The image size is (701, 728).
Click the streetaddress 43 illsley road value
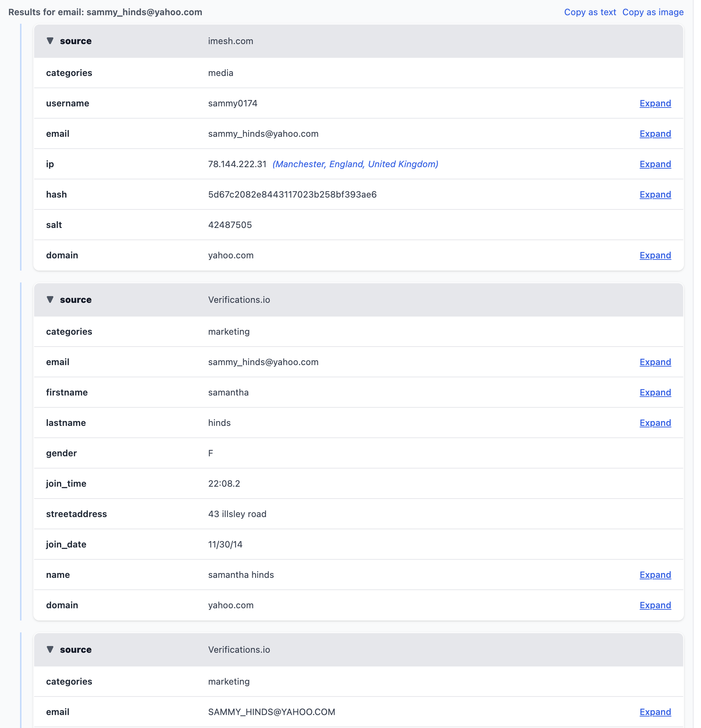pos(237,514)
